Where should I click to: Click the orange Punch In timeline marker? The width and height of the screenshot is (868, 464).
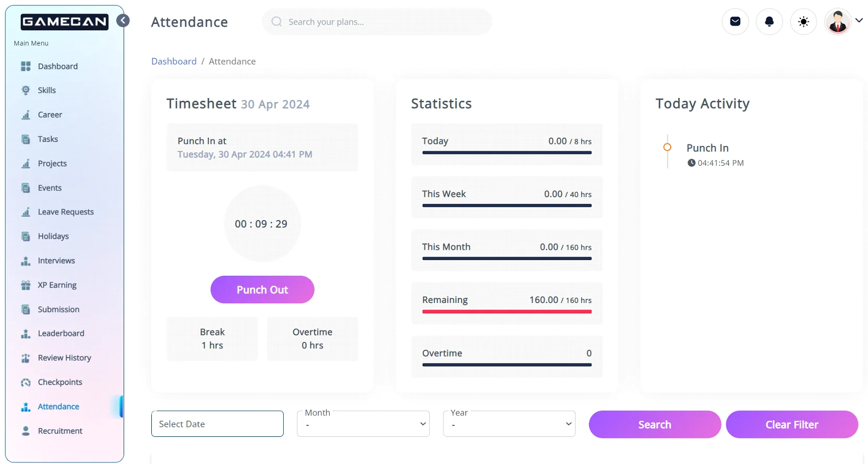point(667,147)
